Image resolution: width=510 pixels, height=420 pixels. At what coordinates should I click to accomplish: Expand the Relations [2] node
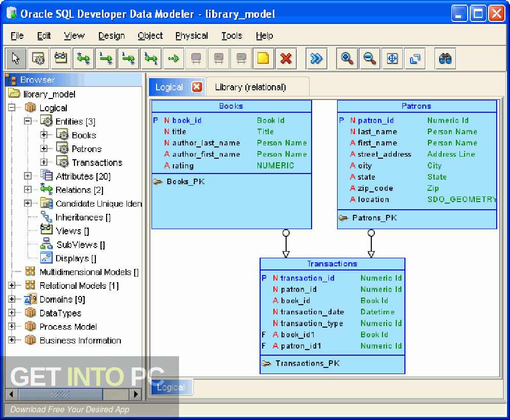(x=28, y=189)
